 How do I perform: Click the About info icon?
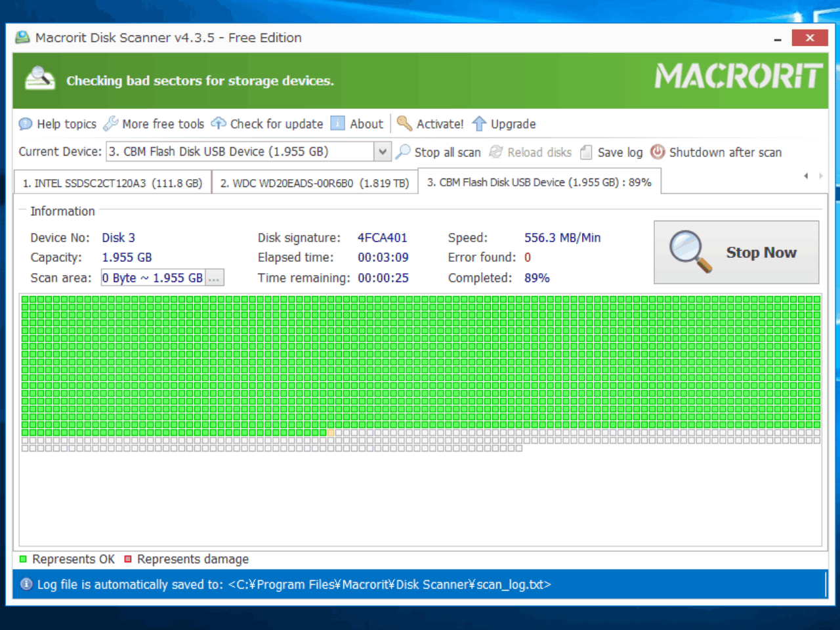[337, 123]
